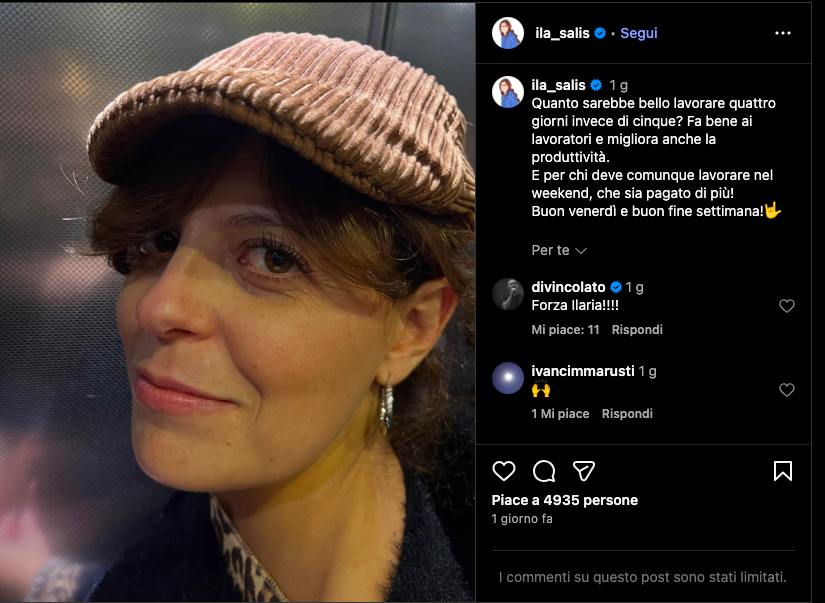The width and height of the screenshot is (825, 603).
Task: Open divincolato's profile avatar
Action: (x=508, y=293)
